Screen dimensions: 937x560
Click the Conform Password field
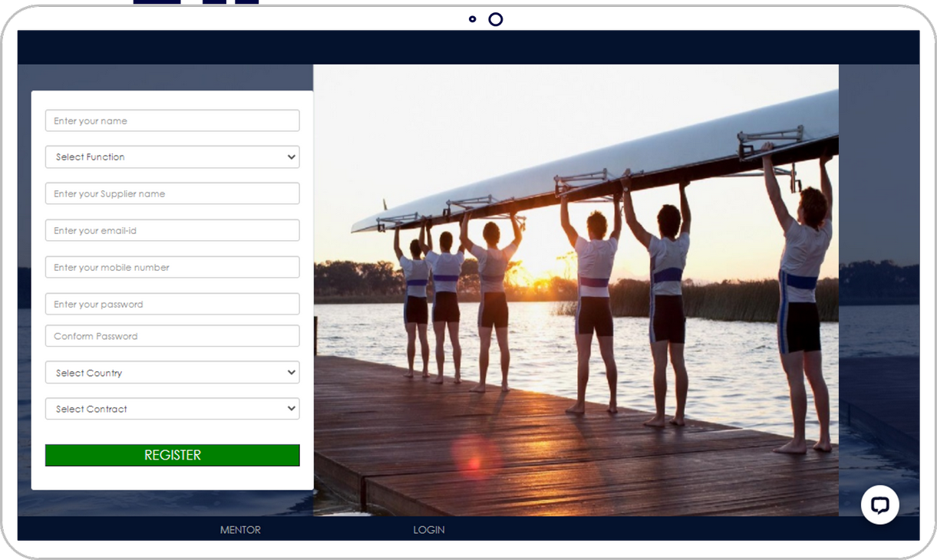pos(172,336)
